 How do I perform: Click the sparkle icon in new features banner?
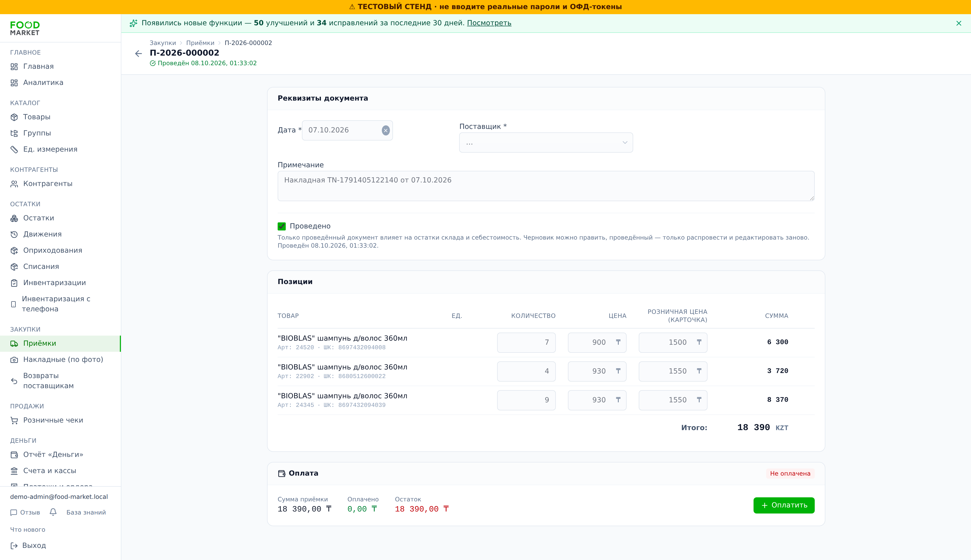pyautogui.click(x=133, y=23)
